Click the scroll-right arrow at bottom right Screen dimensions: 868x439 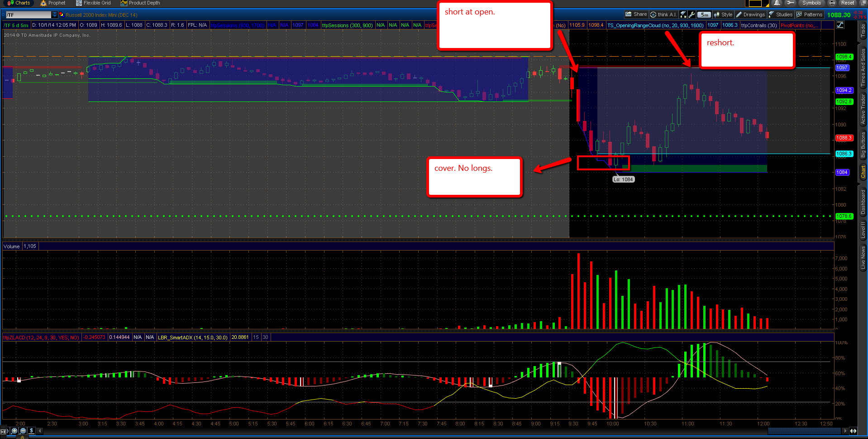(844, 431)
